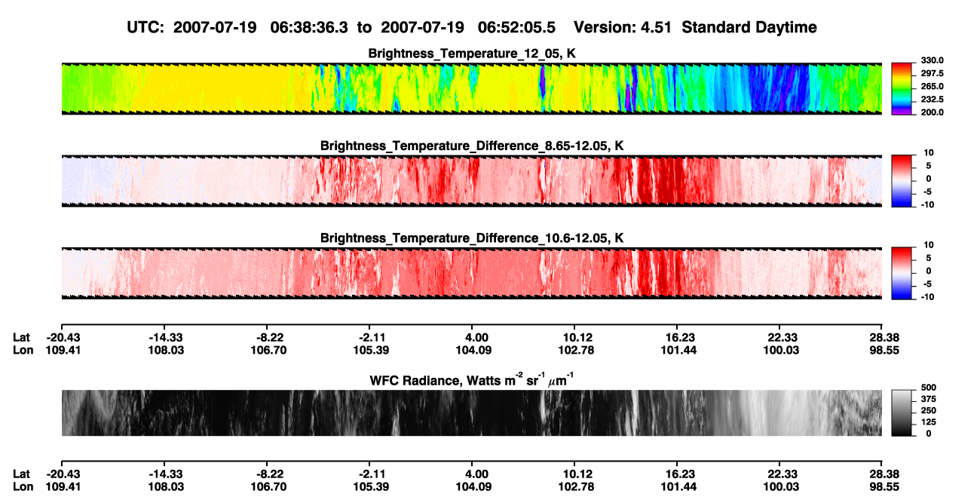Select the Brightness_Temperature_12_05, K panel title

click(x=472, y=53)
